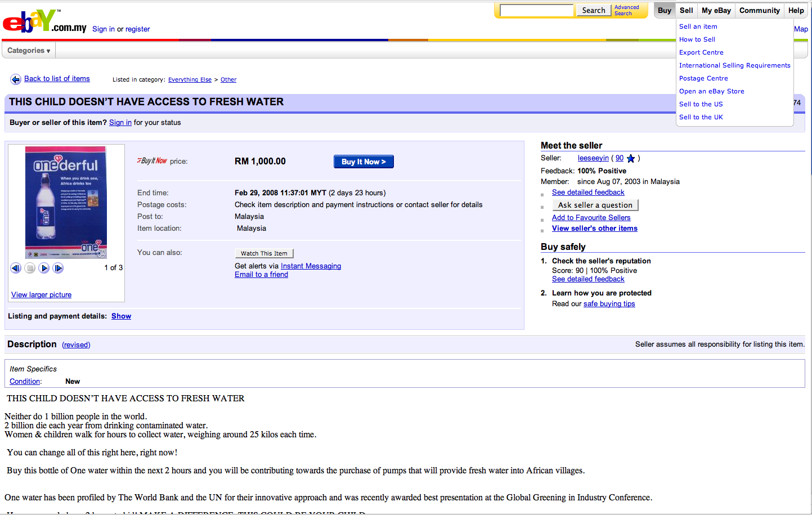This screenshot has height=515, width=812.
Task: Open View seller's other items link
Action: (595, 229)
